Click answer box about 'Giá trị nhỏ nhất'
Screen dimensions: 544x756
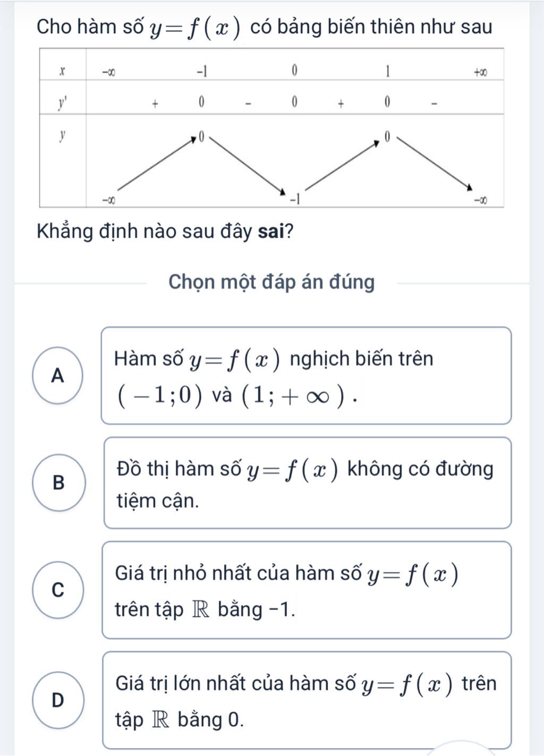306,590
